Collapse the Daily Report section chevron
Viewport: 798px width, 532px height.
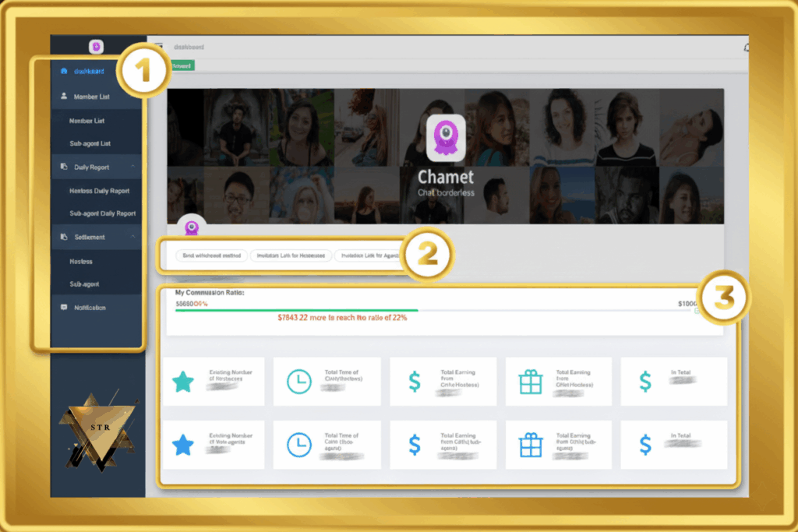coord(133,167)
